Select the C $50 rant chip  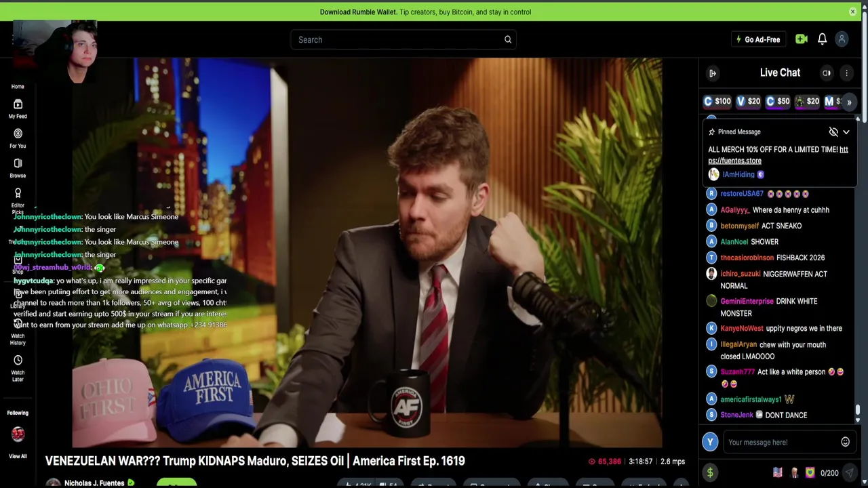(x=778, y=102)
